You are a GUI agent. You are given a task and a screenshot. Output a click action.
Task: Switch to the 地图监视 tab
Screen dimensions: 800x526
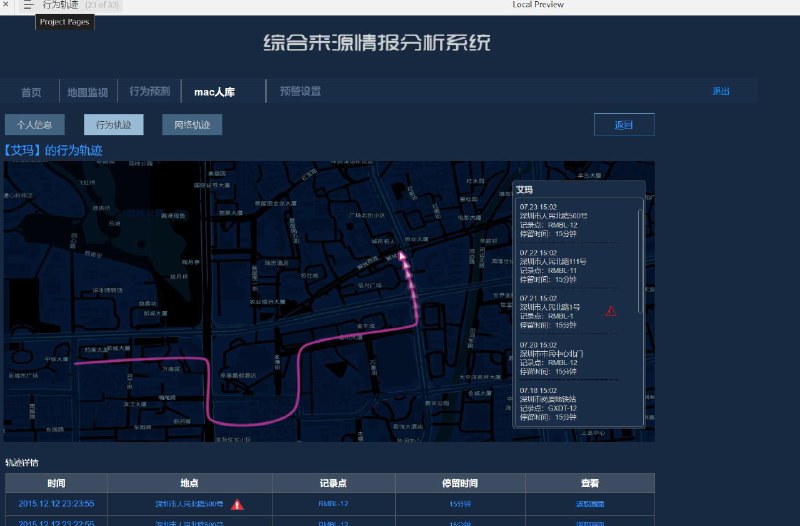click(x=88, y=92)
